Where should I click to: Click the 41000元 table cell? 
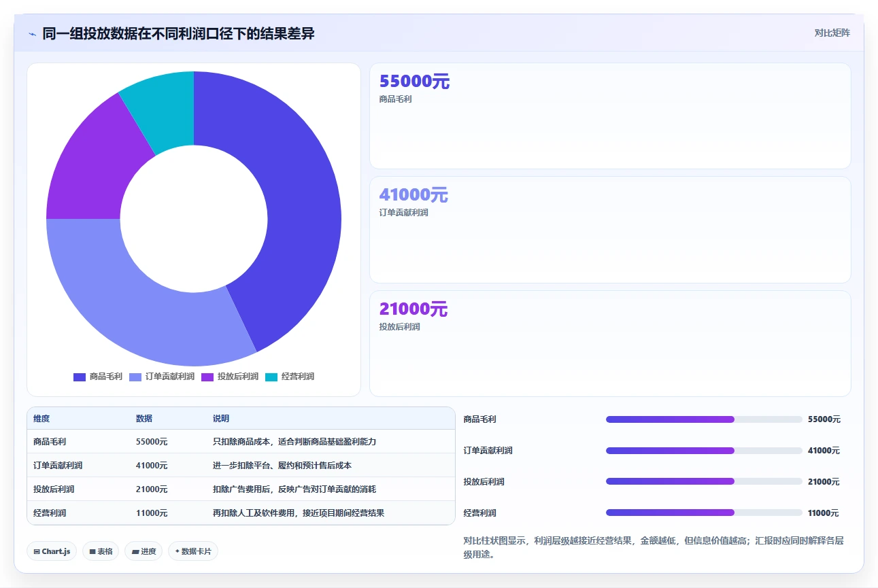click(x=152, y=466)
